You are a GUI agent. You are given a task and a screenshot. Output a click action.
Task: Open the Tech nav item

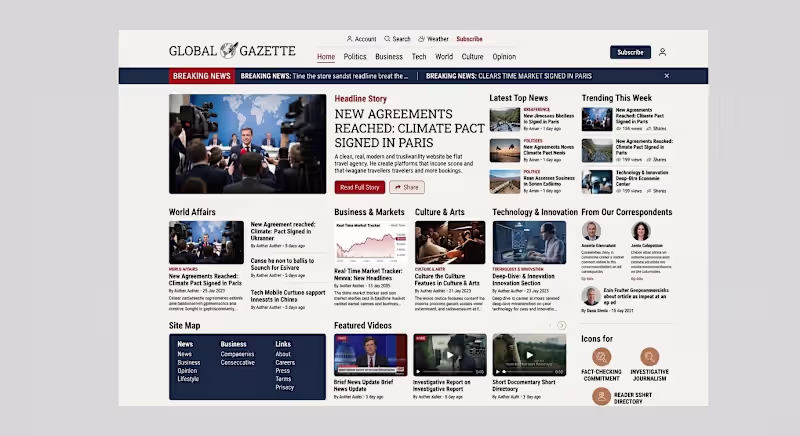pyautogui.click(x=419, y=57)
